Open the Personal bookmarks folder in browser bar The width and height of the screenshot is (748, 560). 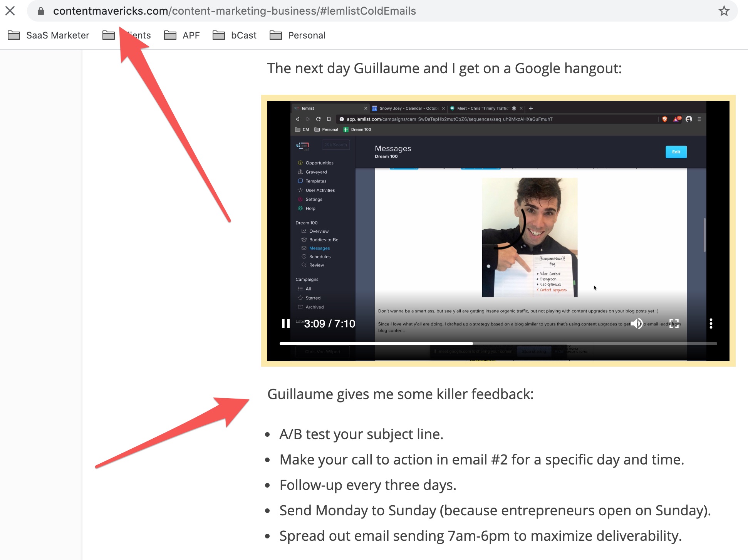297,35
